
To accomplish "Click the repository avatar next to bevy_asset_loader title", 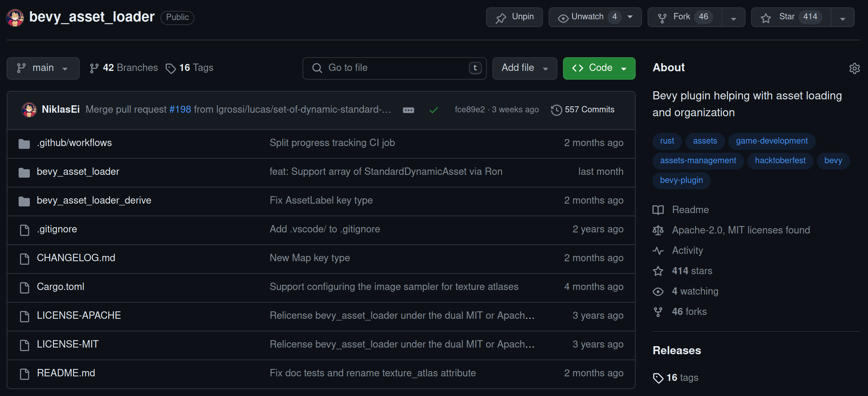I will pyautogui.click(x=15, y=17).
